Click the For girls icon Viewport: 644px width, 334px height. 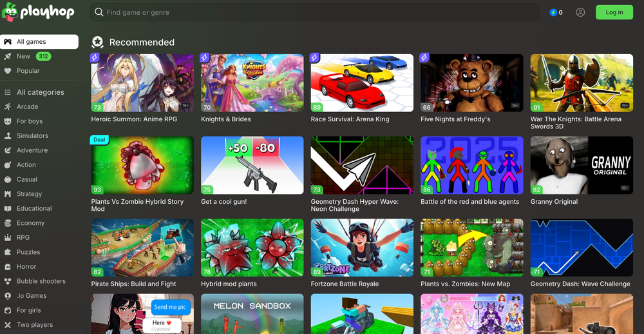click(7, 310)
